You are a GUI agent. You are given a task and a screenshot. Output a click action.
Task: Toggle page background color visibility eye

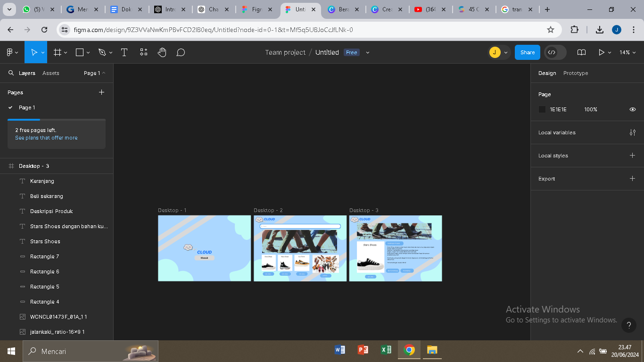tap(633, 109)
